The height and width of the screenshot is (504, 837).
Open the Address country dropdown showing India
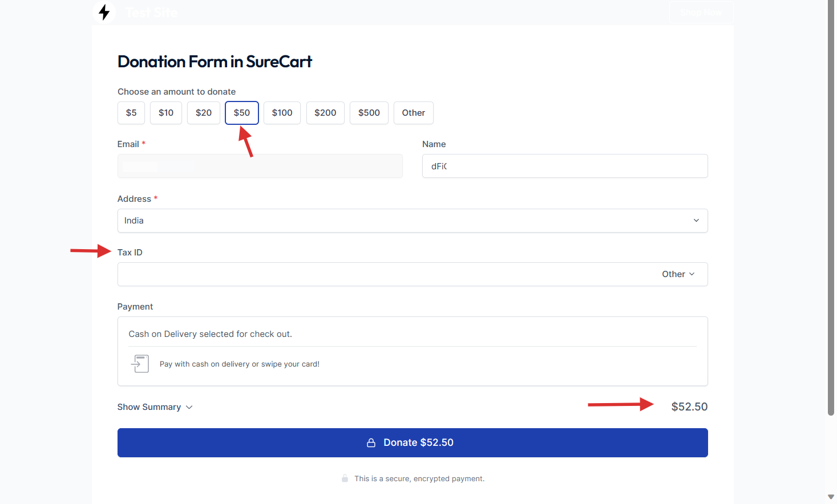coord(412,221)
